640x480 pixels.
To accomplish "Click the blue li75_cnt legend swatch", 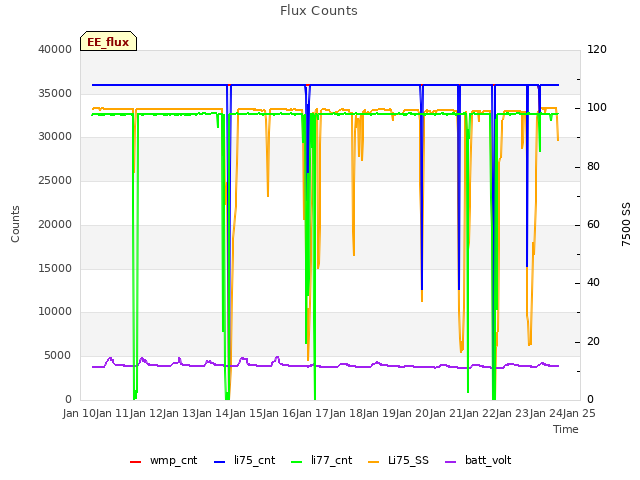I will 220,462.
